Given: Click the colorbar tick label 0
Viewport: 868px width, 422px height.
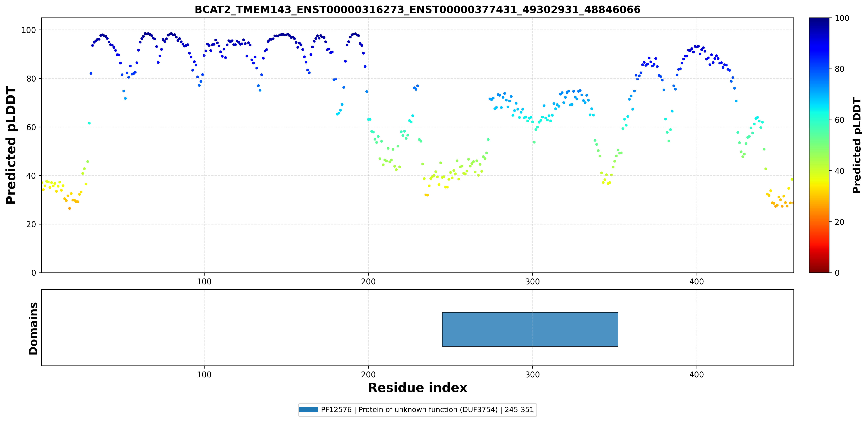Looking at the screenshot, I should [x=837, y=272].
